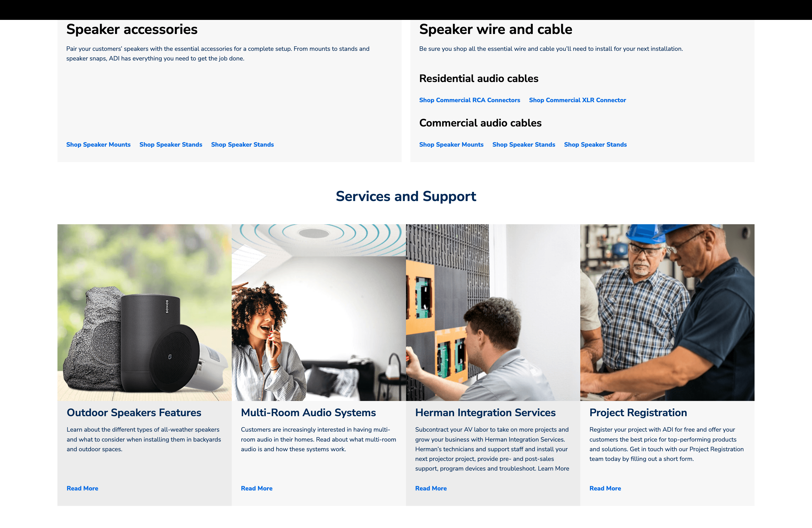Click the Speaker accessories title
This screenshot has height=528, width=812.
[x=132, y=29]
